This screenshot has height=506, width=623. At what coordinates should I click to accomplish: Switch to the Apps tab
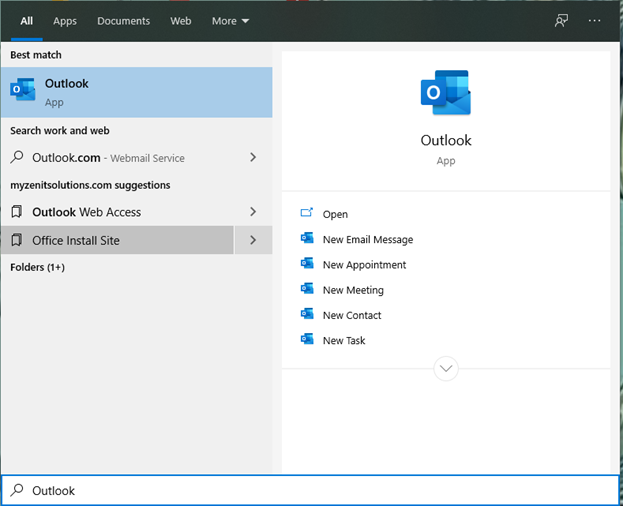coord(65,21)
